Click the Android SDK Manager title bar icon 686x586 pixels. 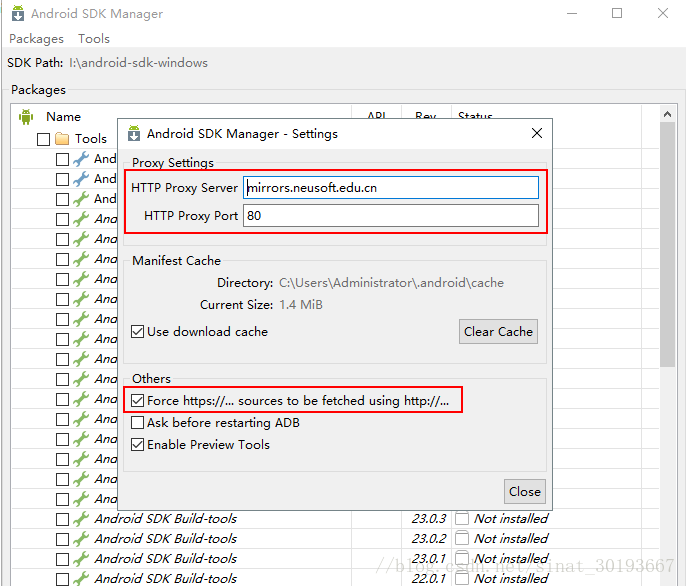tap(18, 13)
